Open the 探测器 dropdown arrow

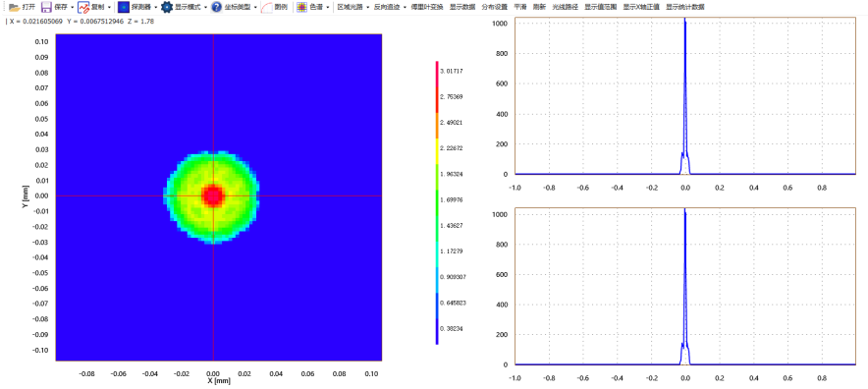tap(155, 8)
